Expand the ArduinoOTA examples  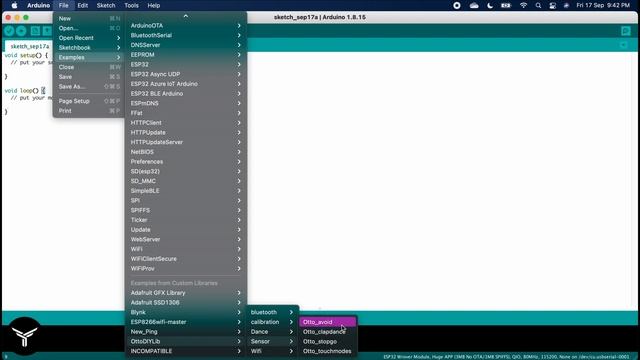(x=186, y=25)
